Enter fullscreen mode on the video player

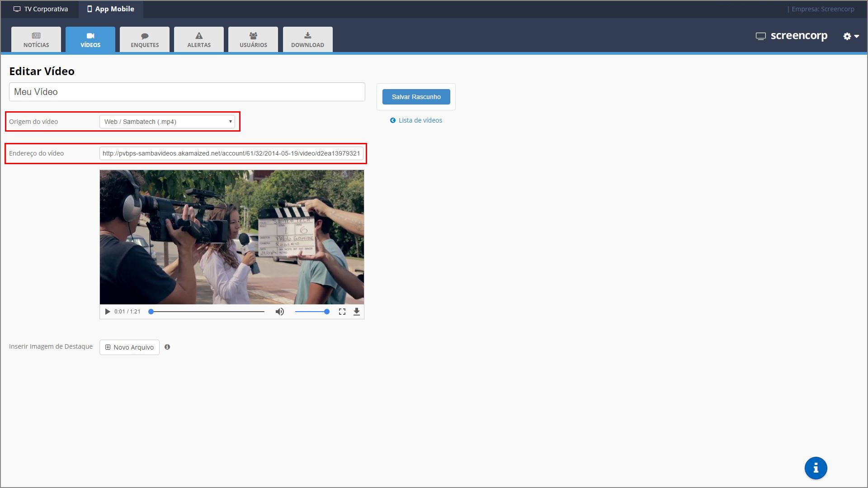342,312
